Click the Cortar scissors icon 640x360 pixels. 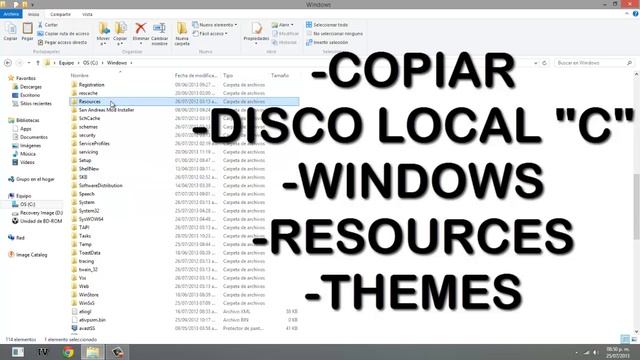(x=40, y=25)
